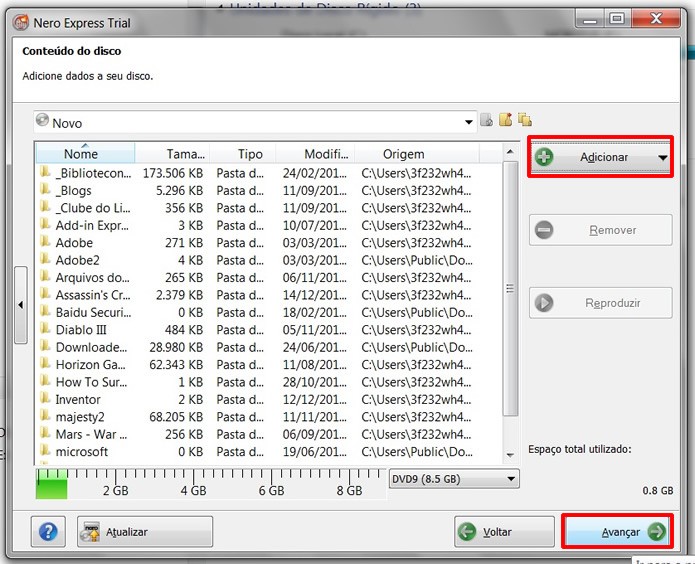This screenshot has height=564, width=695.
Task: Click the folder icon of microsoft row
Action: (x=45, y=450)
